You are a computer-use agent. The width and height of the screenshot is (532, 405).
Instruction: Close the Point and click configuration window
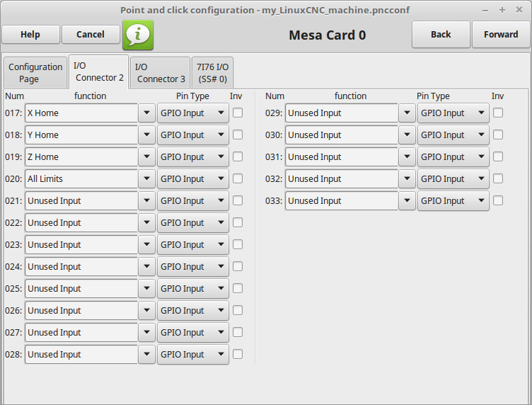click(x=519, y=10)
